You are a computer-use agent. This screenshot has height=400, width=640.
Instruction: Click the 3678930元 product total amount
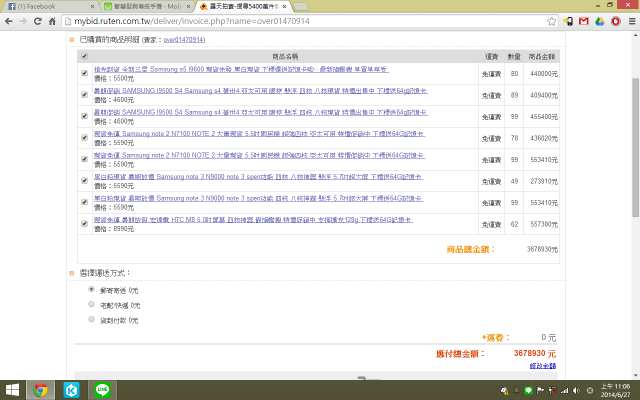pyautogui.click(x=542, y=249)
